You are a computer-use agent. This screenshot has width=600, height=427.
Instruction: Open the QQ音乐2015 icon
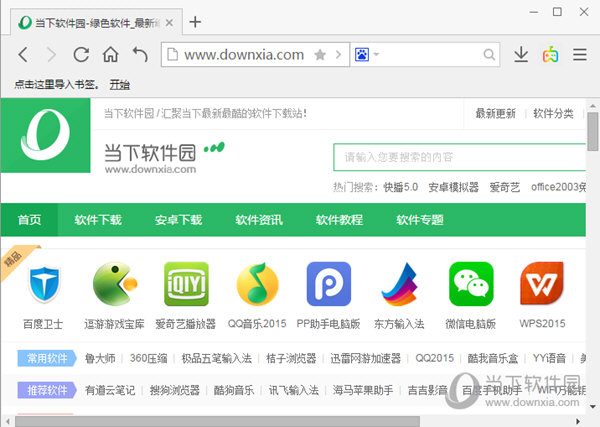[258, 284]
